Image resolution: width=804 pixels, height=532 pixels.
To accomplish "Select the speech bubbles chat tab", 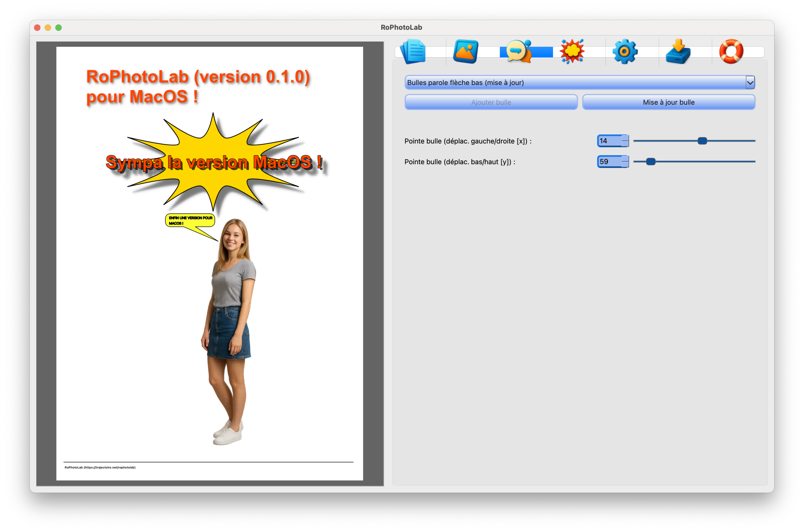I will [519, 51].
